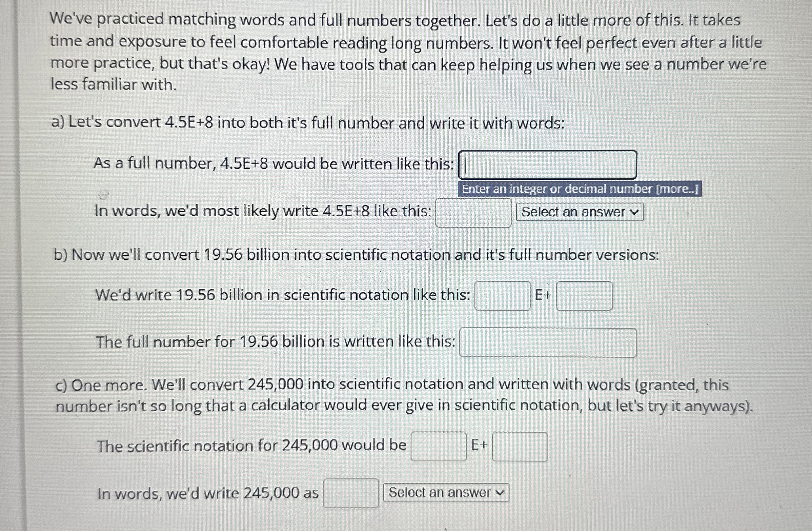Screen dimensions: 812x531
Task: Click the words number box for 4.5E+8
Action: (473, 213)
